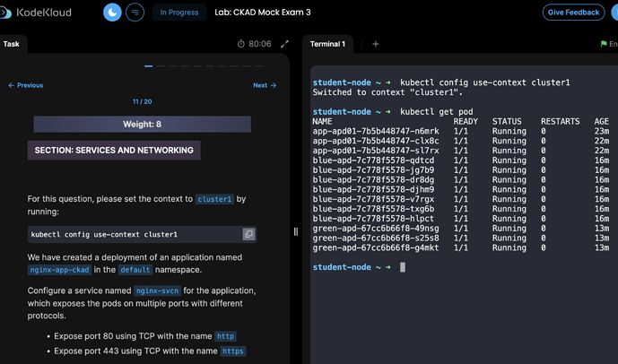Click the End flag icon
Screen dimensions: 618x364
[x=605, y=44]
